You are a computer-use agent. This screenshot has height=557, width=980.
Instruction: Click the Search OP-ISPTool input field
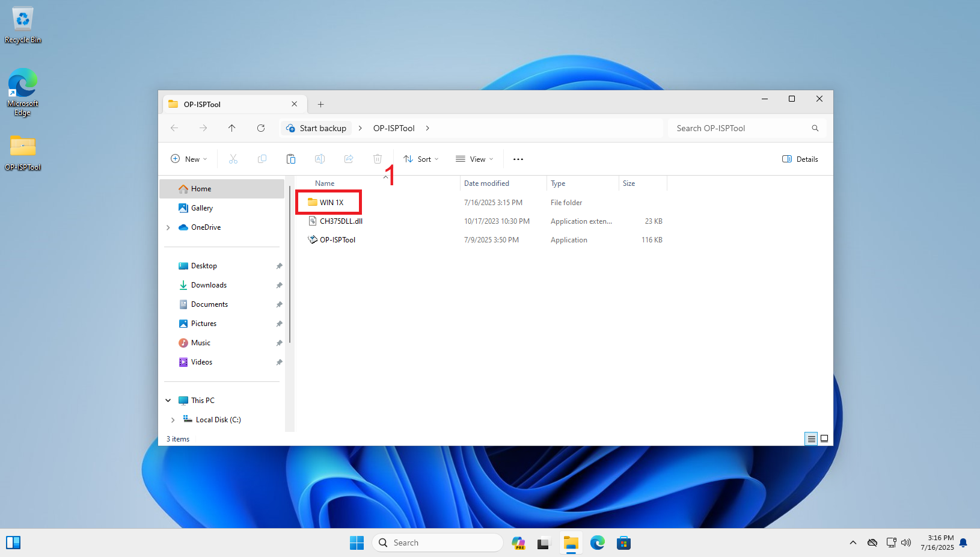740,128
